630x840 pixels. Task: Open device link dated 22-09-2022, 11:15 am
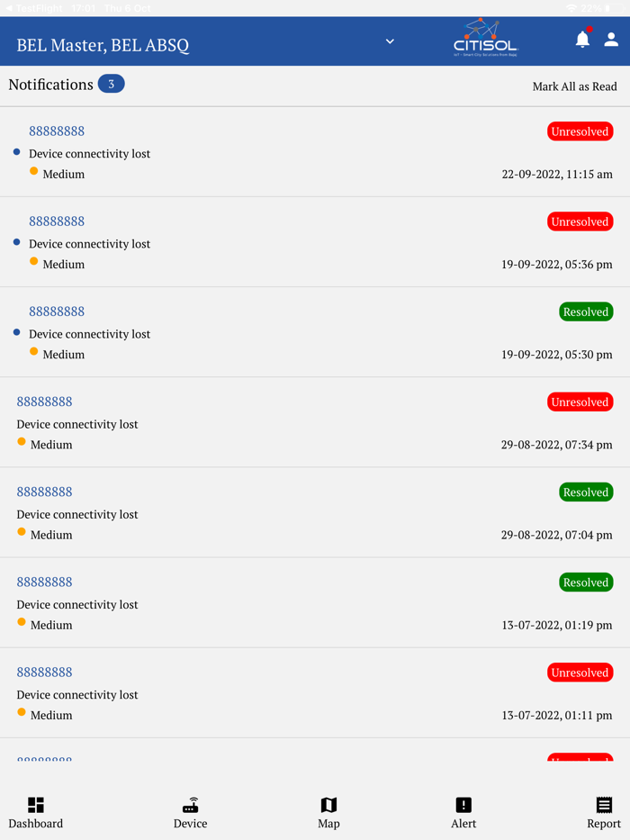[57, 131]
